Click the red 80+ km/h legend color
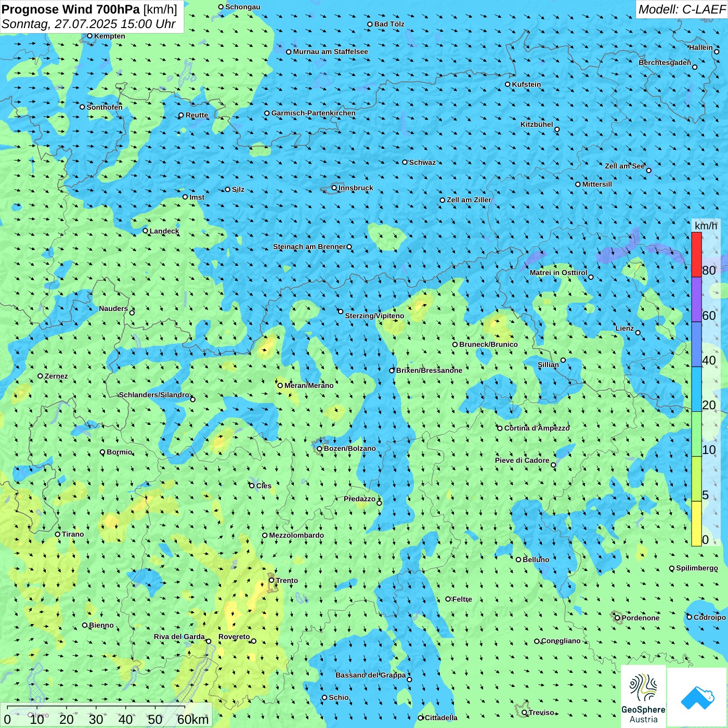Viewport: 728px width, 728px height. pos(696,255)
